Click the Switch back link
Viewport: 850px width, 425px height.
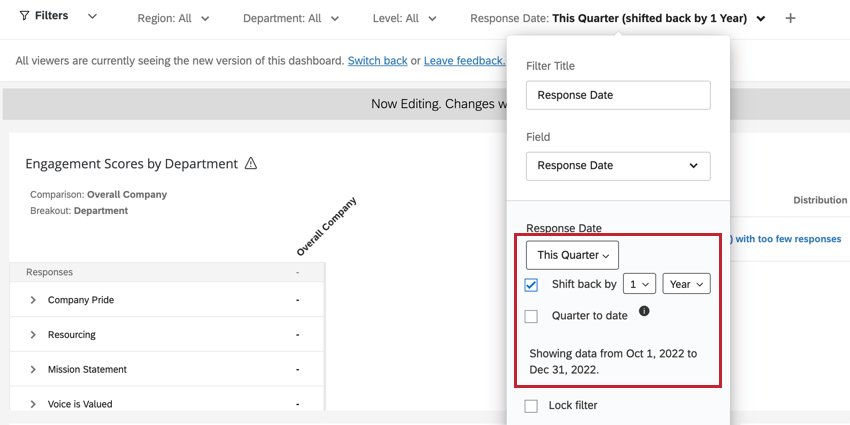pos(377,61)
